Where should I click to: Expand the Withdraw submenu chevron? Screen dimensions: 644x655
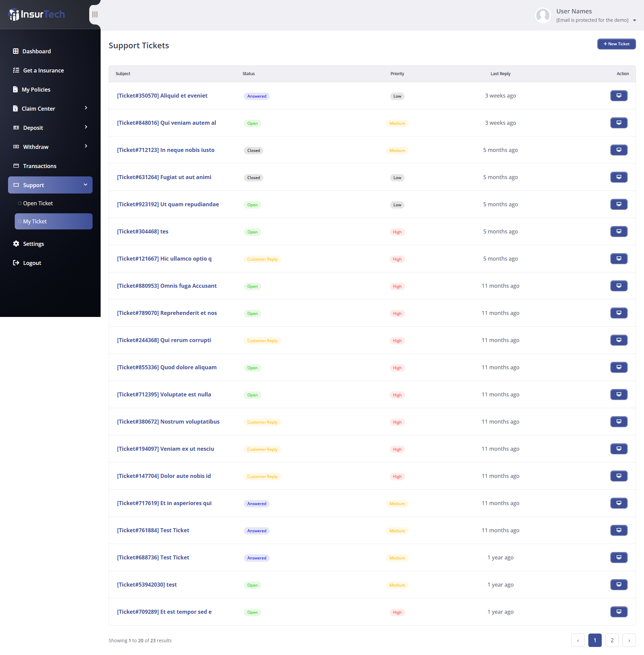(x=86, y=146)
